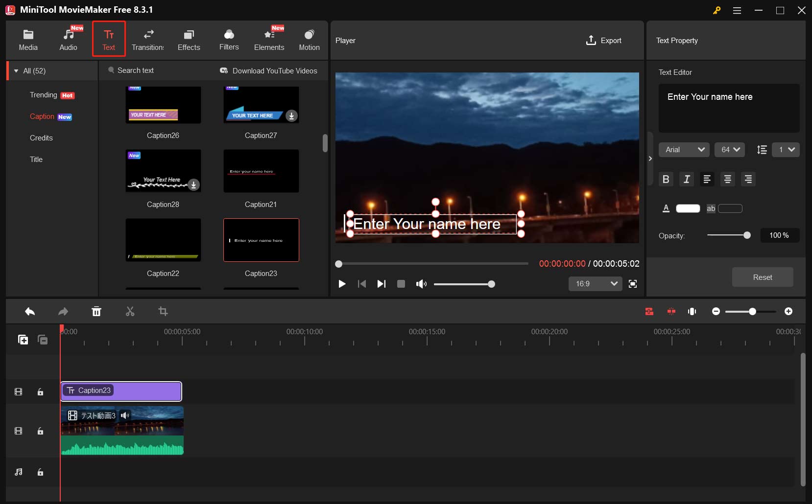Image resolution: width=812 pixels, height=504 pixels.
Task: Click the add track icon
Action: (23, 340)
